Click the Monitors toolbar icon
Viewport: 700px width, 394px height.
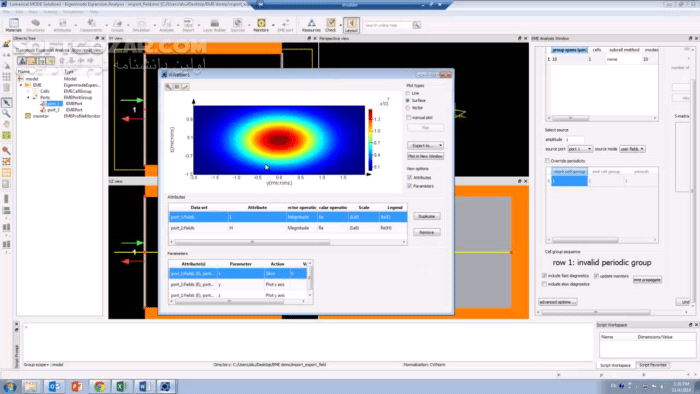(x=261, y=25)
